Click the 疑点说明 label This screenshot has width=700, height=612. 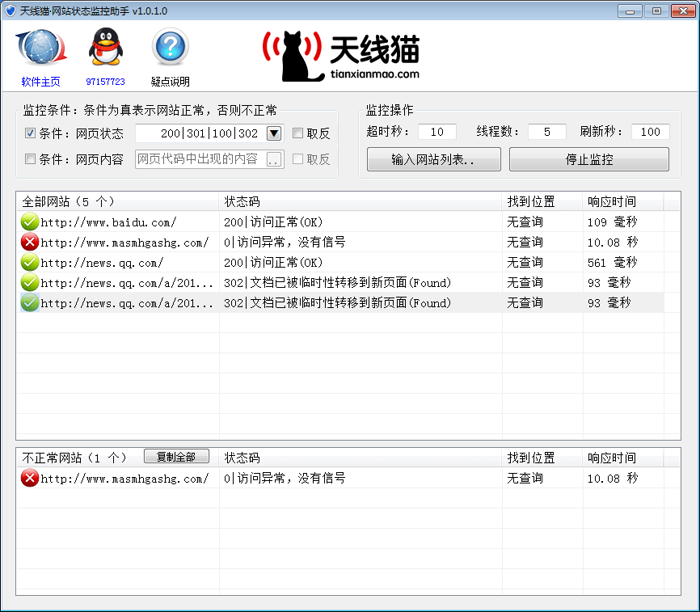click(170, 82)
